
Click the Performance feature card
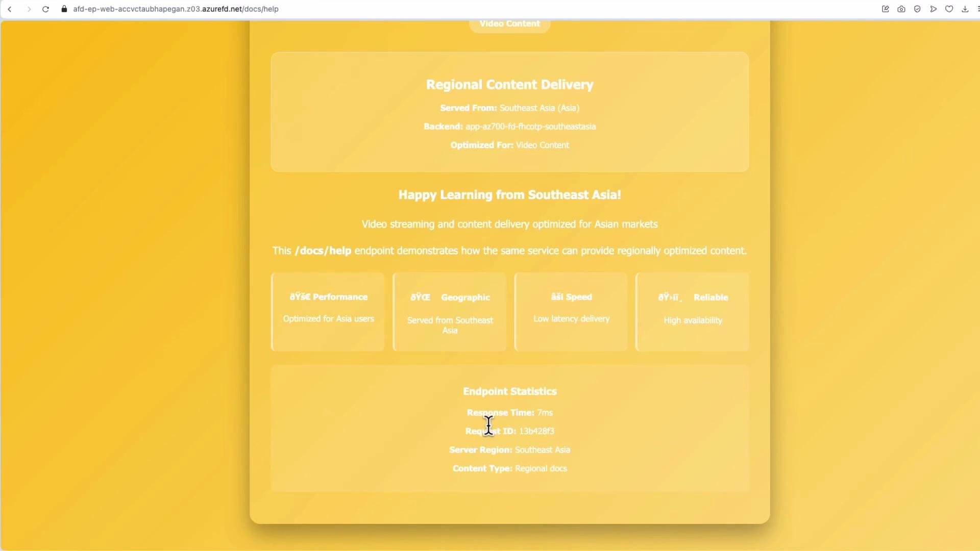(x=328, y=312)
